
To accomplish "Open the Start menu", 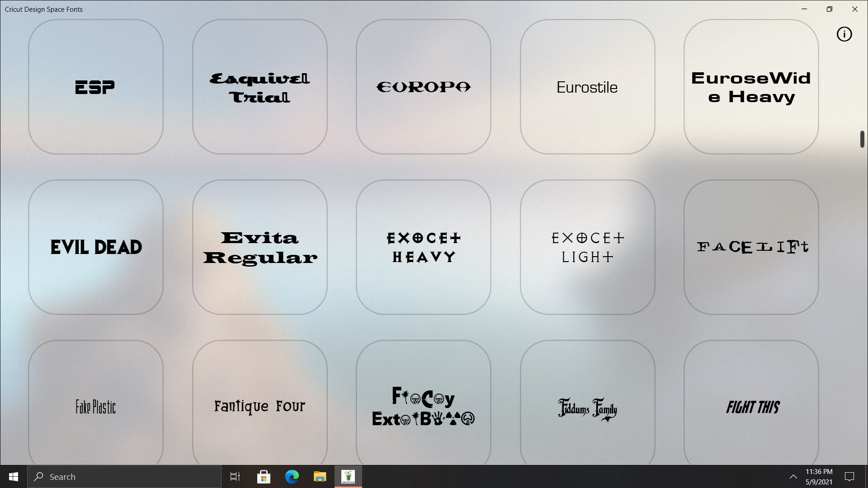I will (13, 477).
